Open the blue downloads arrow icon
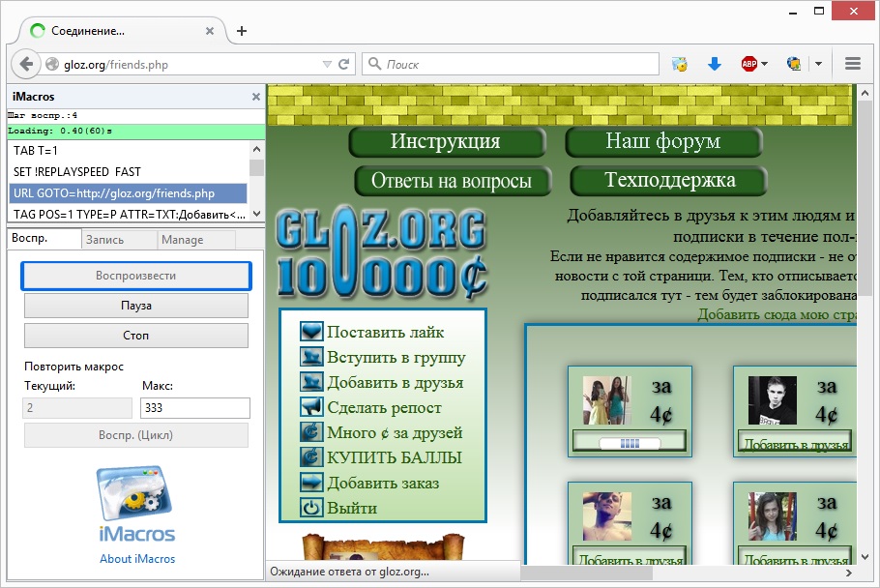Image resolution: width=880 pixels, height=588 pixels. pos(715,64)
